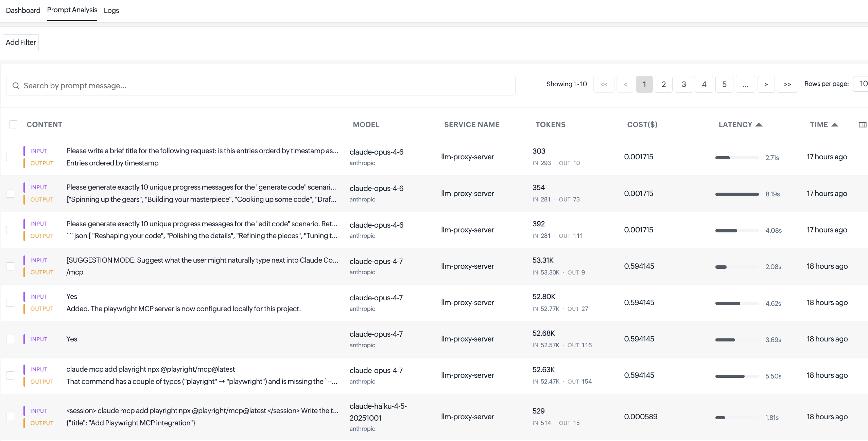This screenshot has height=441, width=868.
Task: Select page 1 in pagination
Action: pyautogui.click(x=644, y=84)
